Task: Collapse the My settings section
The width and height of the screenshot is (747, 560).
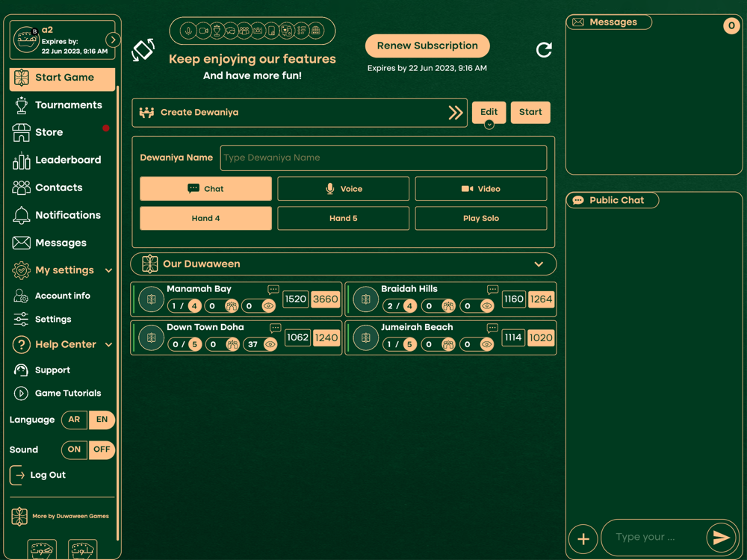Action: pyautogui.click(x=108, y=270)
